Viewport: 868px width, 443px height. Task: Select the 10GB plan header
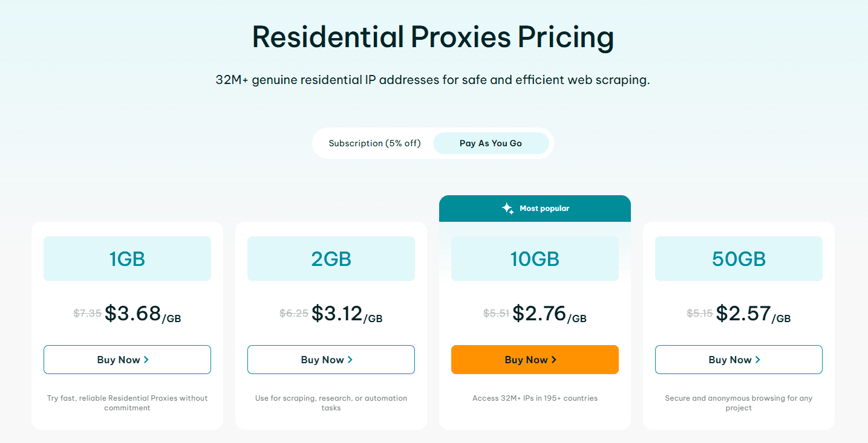point(535,259)
